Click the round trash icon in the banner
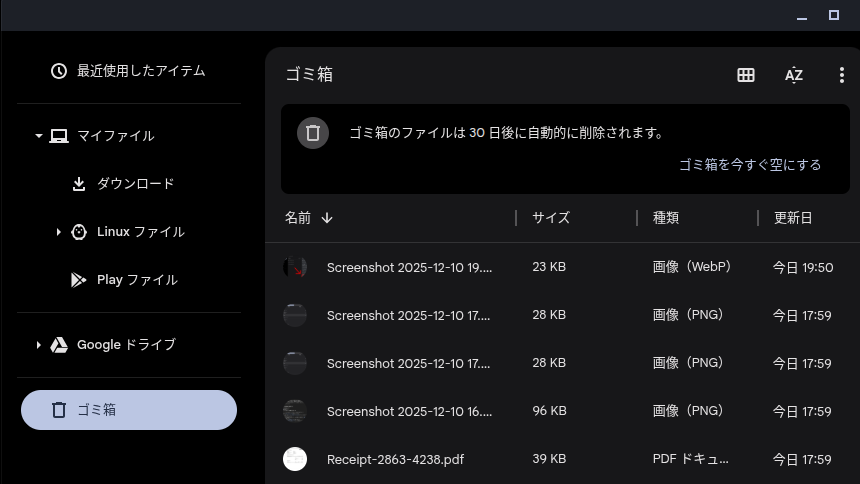Viewport: 860px width, 484px height. click(313, 133)
